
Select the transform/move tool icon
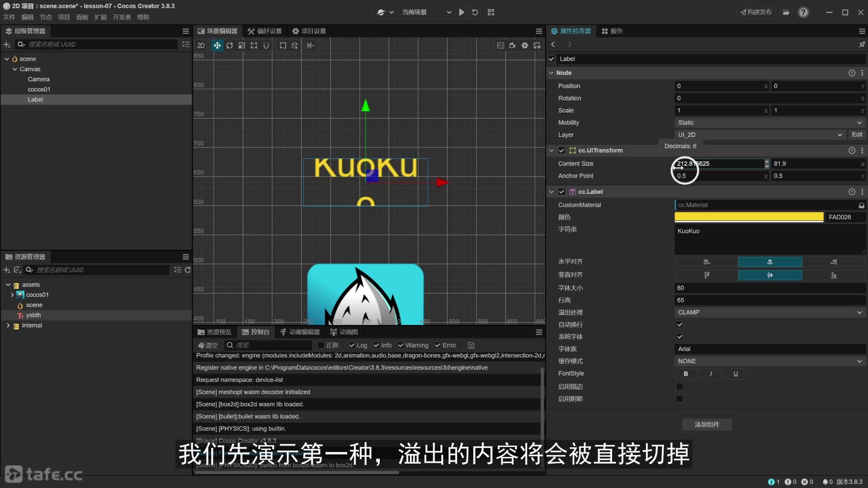[217, 45]
